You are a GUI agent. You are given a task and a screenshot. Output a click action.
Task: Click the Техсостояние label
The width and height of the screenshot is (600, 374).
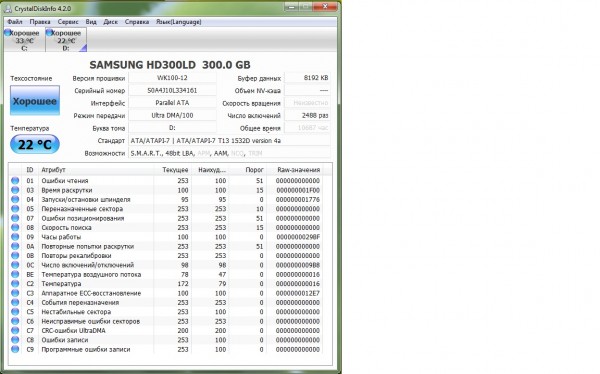click(x=31, y=78)
